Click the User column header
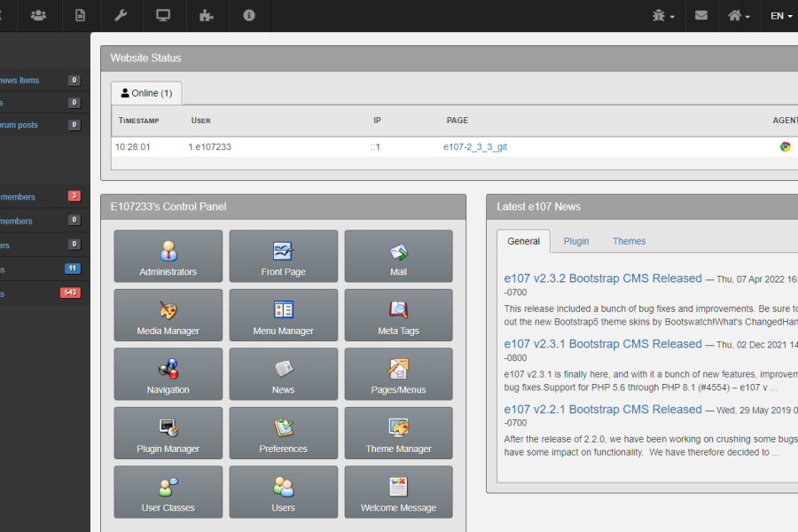798x532 pixels. [200, 121]
